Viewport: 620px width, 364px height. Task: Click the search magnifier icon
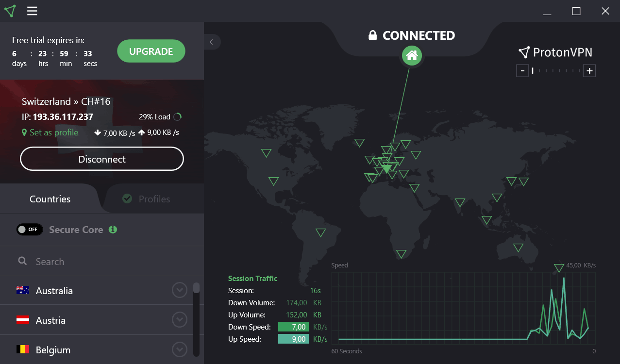(x=22, y=261)
